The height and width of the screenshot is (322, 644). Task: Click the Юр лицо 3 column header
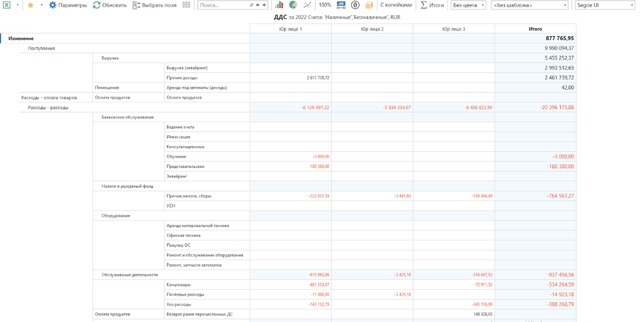(x=453, y=29)
